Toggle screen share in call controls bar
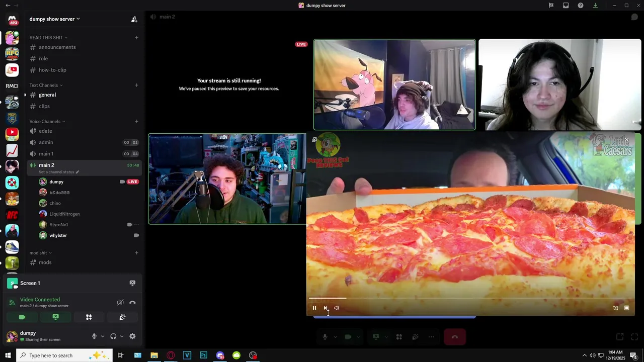Image resolution: width=644 pixels, height=362 pixels. [376, 337]
